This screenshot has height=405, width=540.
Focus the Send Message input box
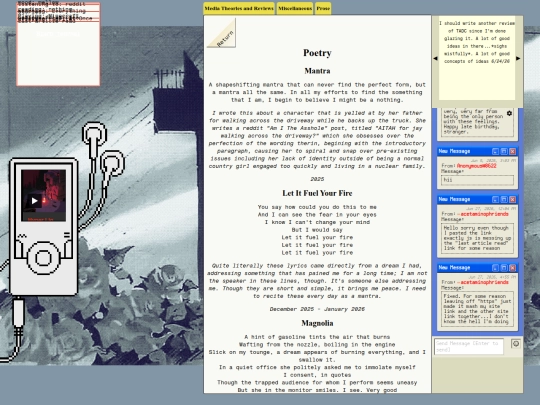[469, 346]
